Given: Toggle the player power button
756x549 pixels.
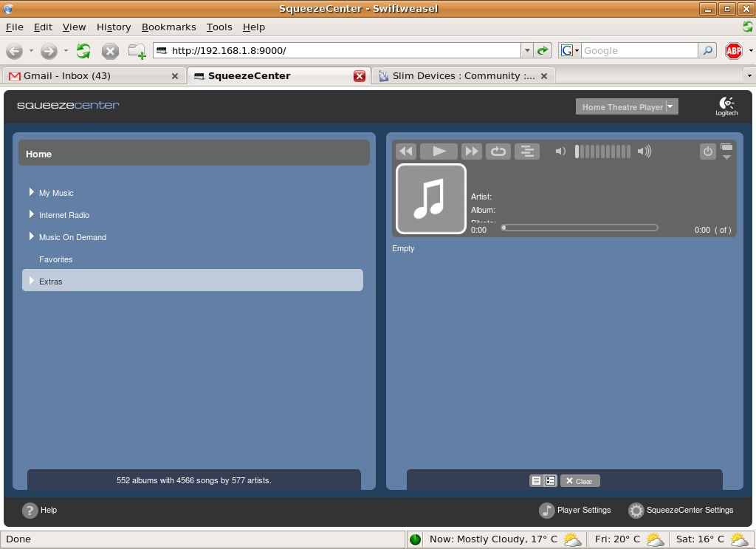Looking at the screenshot, I should tap(707, 151).
